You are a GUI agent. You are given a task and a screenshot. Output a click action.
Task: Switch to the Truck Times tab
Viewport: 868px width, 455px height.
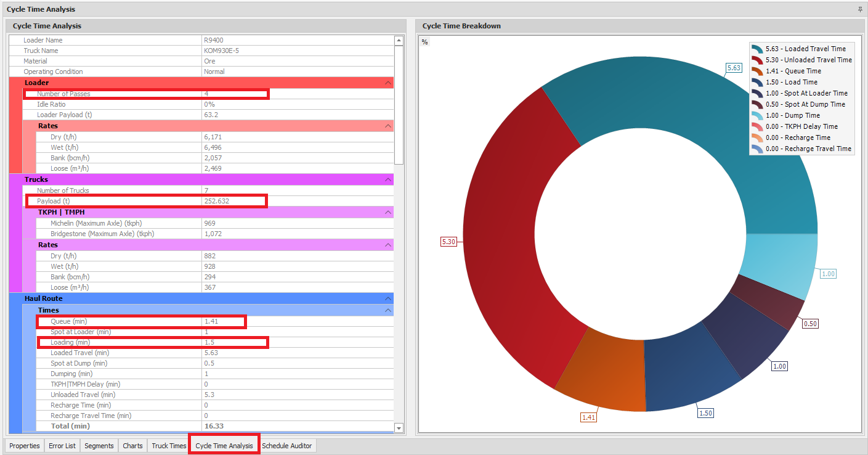[169, 446]
